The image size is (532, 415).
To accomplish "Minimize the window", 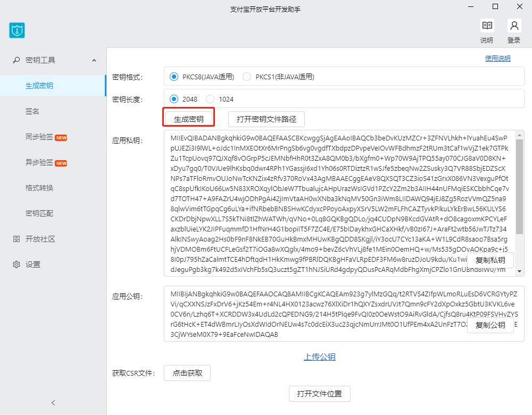I will coord(471,6).
